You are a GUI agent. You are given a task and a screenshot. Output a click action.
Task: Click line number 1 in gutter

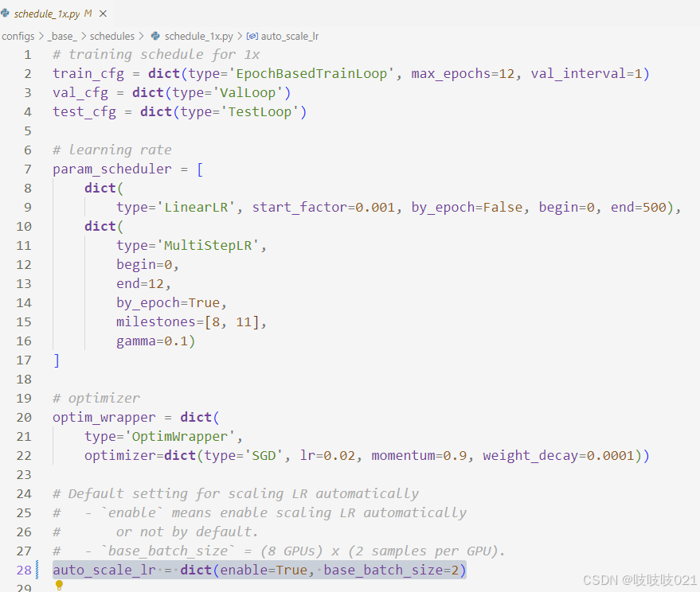pyautogui.click(x=28, y=54)
